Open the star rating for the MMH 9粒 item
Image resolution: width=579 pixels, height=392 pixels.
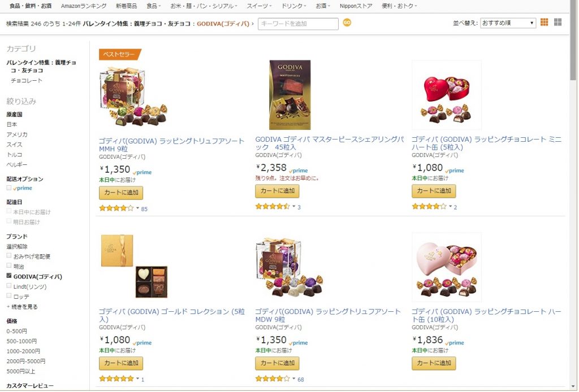(116, 208)
